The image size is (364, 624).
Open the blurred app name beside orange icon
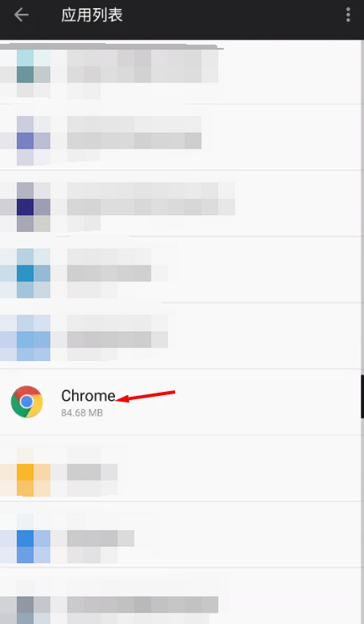92,472
